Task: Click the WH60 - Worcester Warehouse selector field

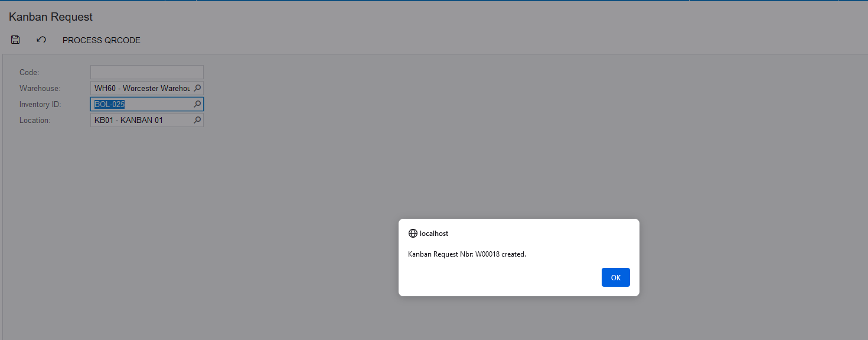Action: (147, 88)
